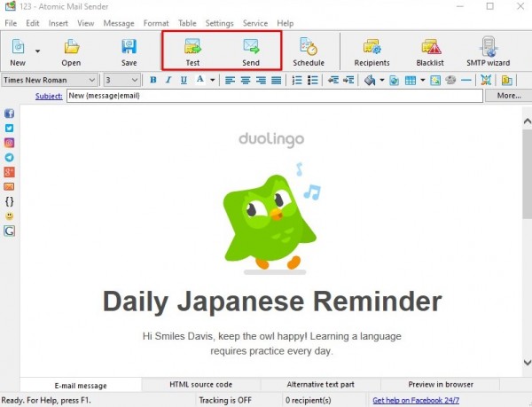Click the Telegram sidebar icon
This screenshot has height=407, width=532.
(x=9, y=157)
